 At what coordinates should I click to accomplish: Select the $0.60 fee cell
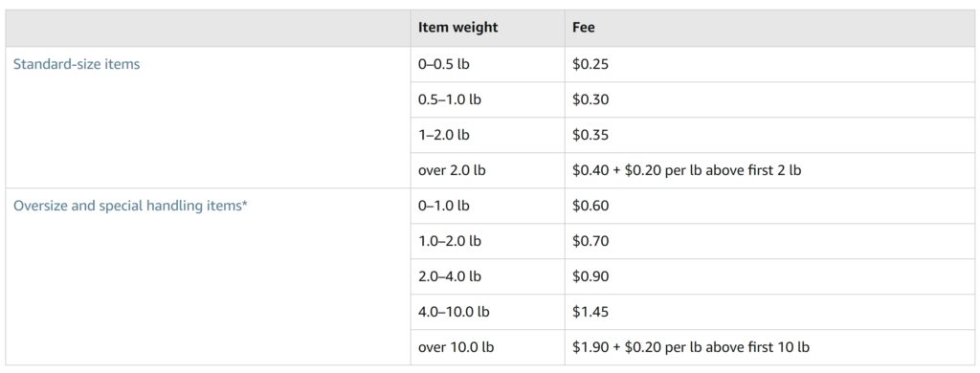(x=769, y=207)
